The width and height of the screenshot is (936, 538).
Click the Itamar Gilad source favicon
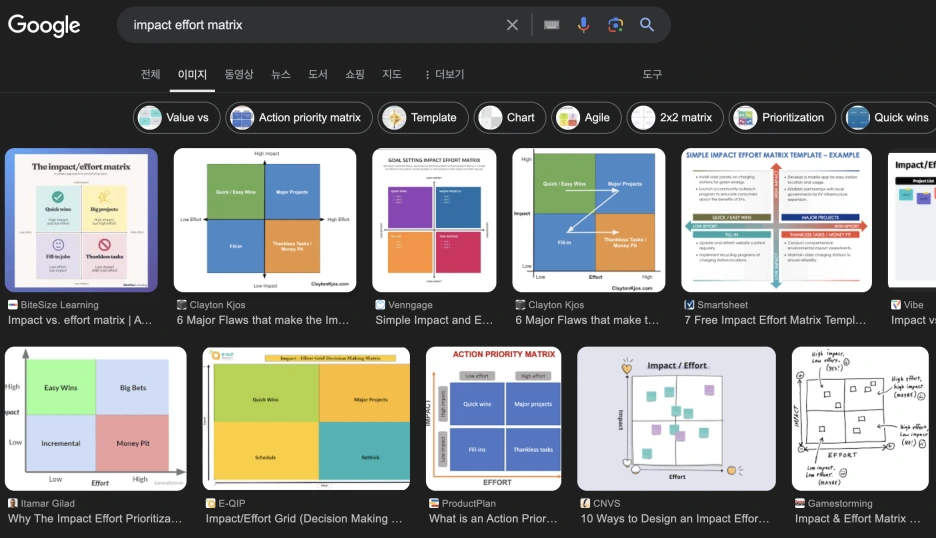[x=13, y=503]
